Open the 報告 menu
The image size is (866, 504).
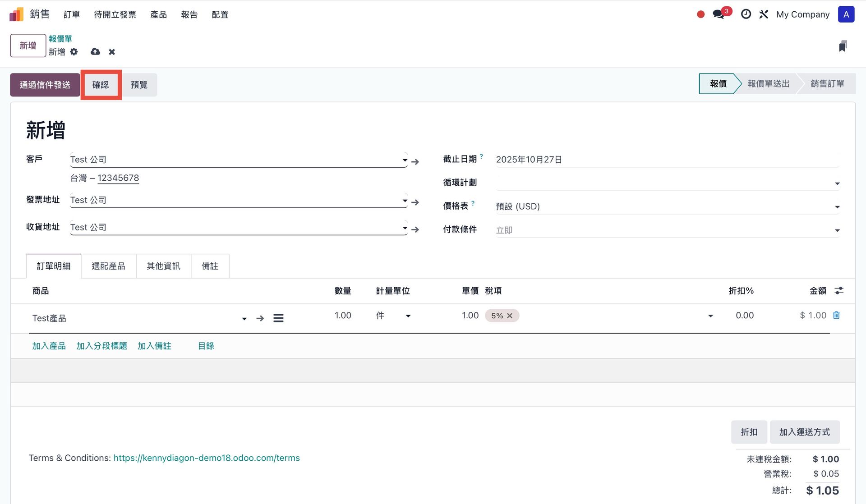pyautogui.click(x=189, y=14)
